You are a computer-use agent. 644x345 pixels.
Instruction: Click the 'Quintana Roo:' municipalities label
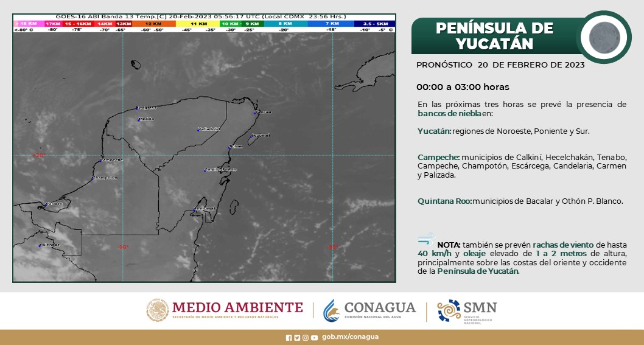click(x=445, y=201)
